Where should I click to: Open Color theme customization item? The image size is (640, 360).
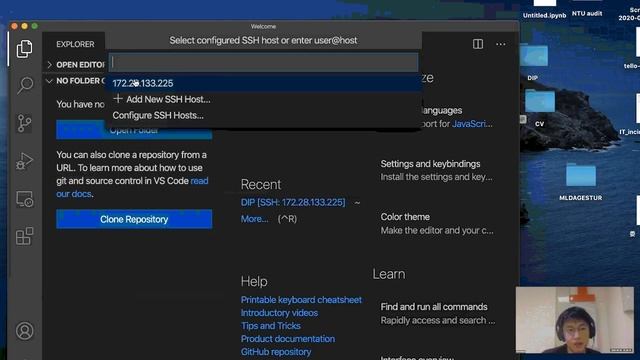pos(437,224)
